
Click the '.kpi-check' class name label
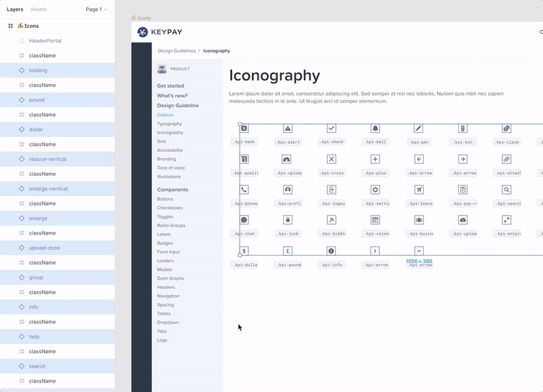(331, 142)
